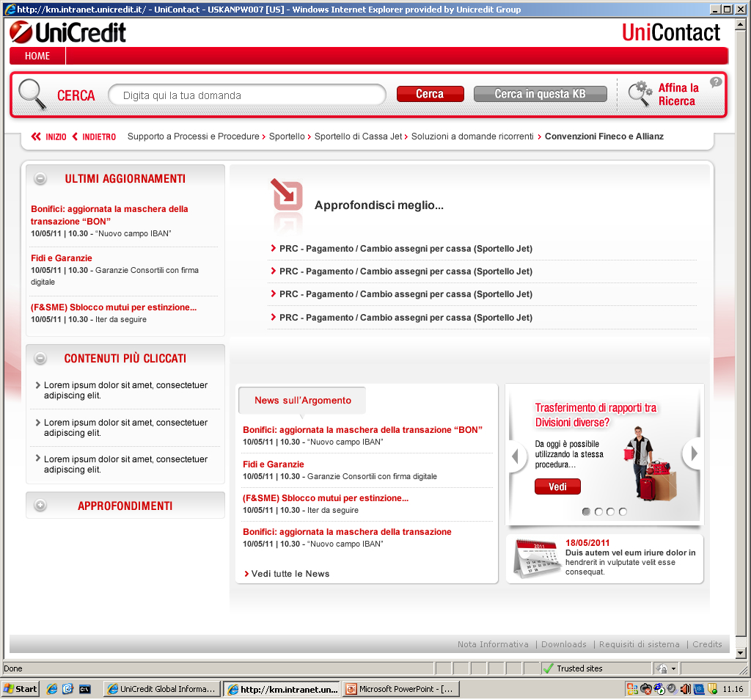Open Downloads footer link
The height and width of the screenshot is (700, 751).
coord(564,644)
